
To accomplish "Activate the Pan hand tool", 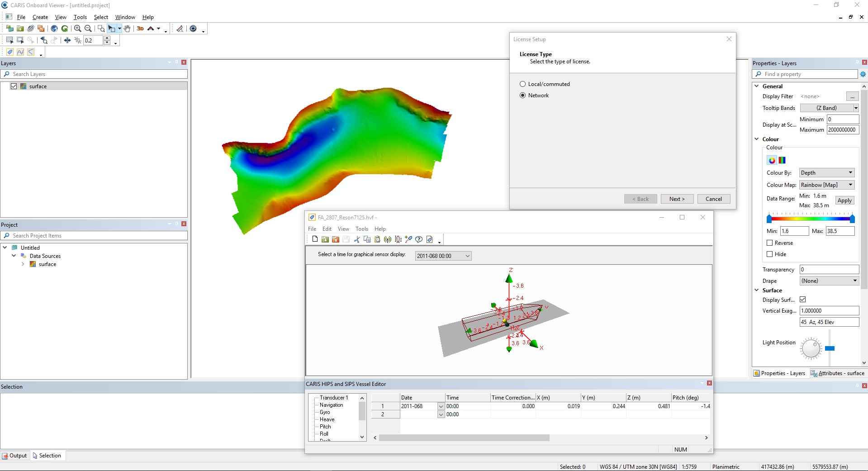I will (128, 29).
